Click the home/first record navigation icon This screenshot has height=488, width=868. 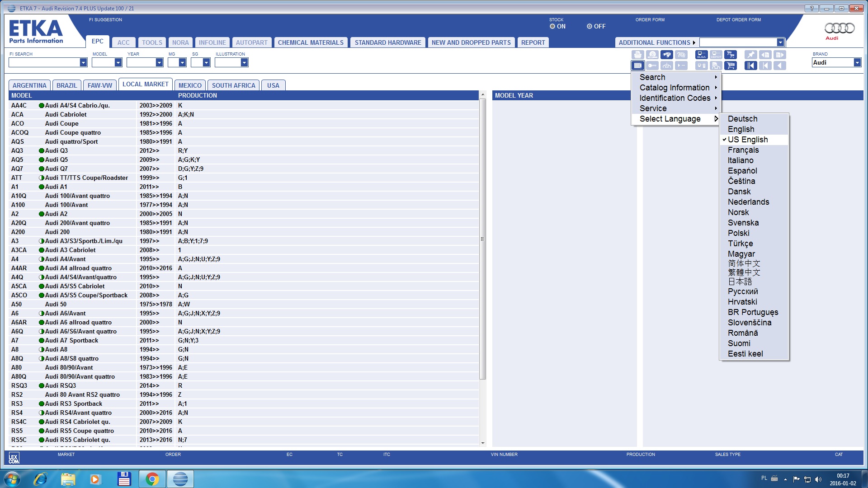(751, 66)
